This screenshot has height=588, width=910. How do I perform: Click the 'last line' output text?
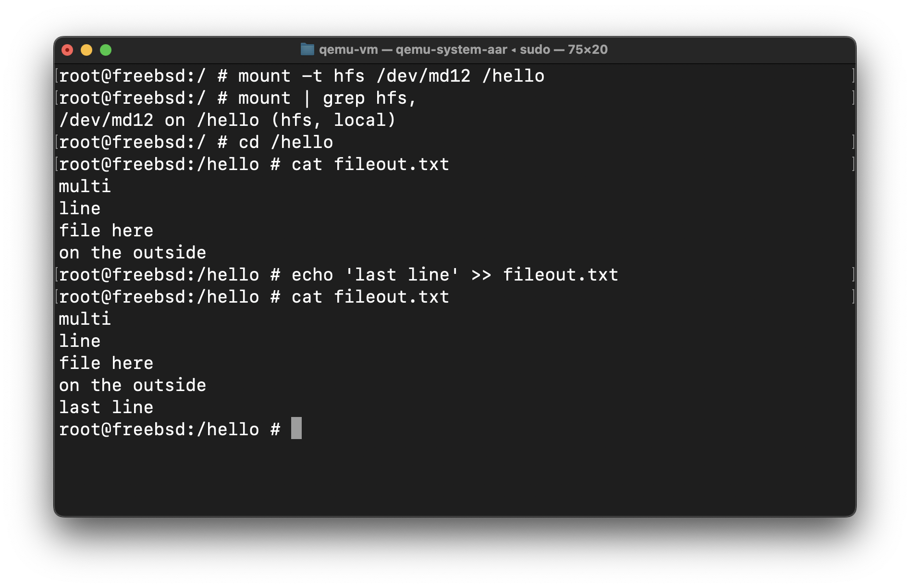pyautogui.click(x=106, y=407)
